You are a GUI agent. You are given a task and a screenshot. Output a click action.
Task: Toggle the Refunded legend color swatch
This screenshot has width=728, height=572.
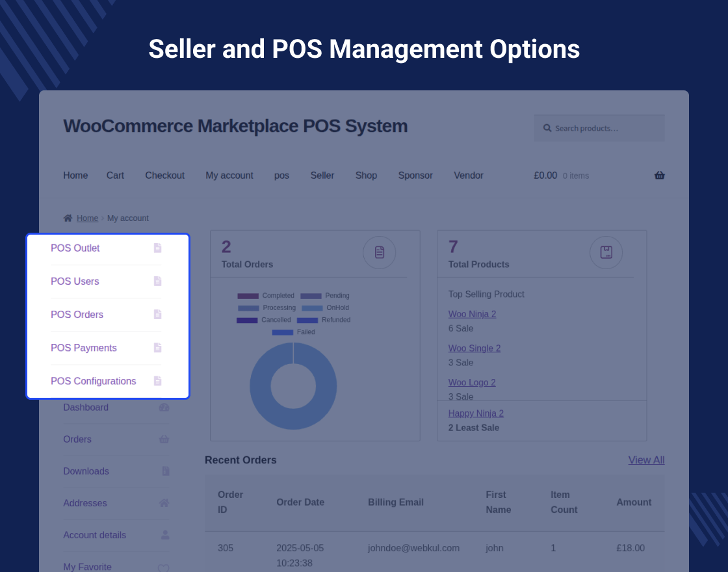point(307,320)
